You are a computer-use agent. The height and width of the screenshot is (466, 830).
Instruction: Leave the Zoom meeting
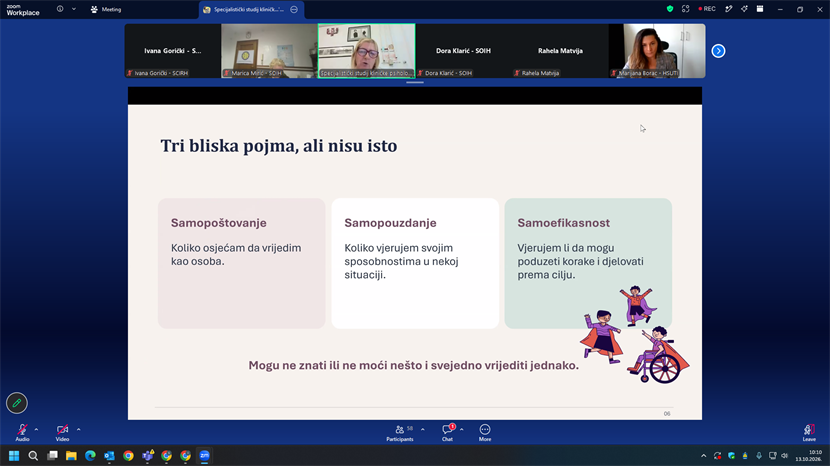[x=809, y=433]
